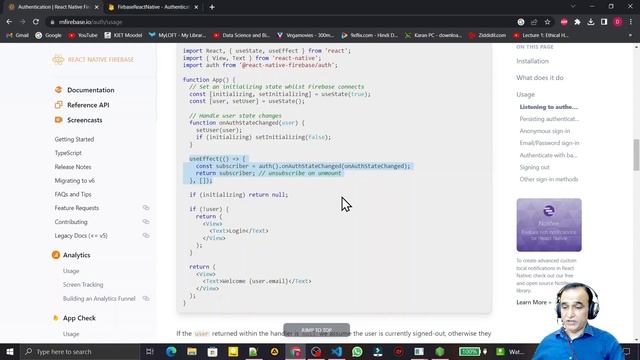Jump to Installation in page outline
Screen dimensions: 640x360
532,61
